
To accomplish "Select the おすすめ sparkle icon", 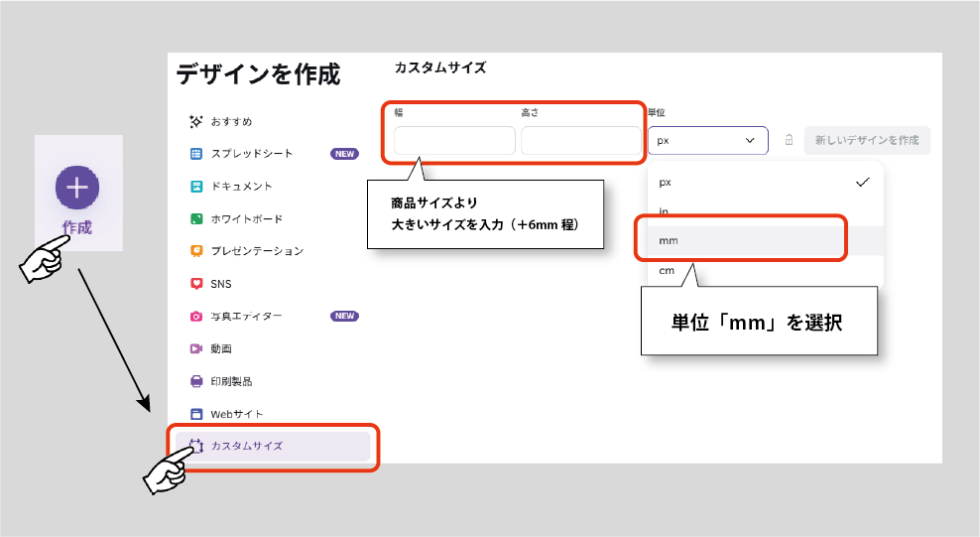I will [196, 121].
